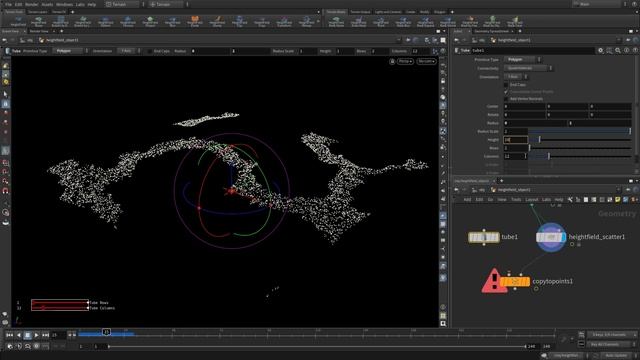Go back in network editor path bar
Viewport: 640px width, 360px height.
(x=457, y=190)
